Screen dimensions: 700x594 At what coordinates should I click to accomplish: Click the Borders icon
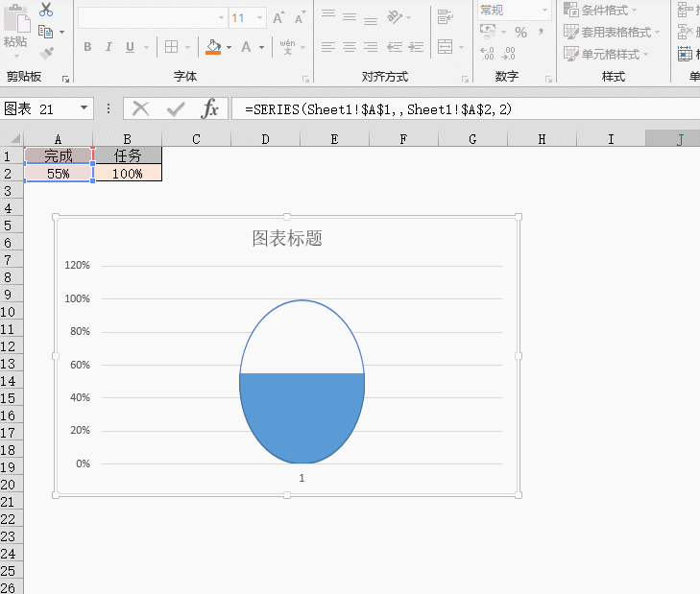(172, 47)
